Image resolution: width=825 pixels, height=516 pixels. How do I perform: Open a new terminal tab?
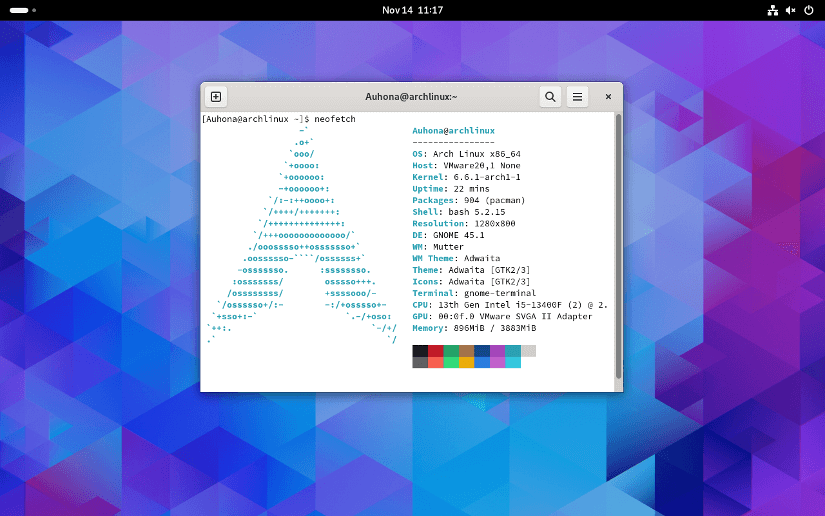point(216,97)
